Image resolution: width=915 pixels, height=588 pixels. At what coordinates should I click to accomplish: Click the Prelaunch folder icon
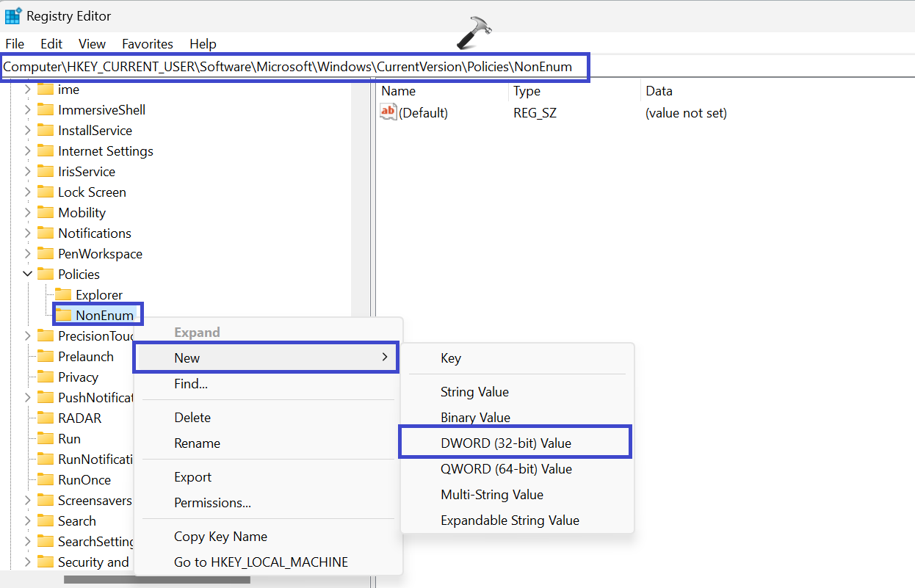pos(46,357)
